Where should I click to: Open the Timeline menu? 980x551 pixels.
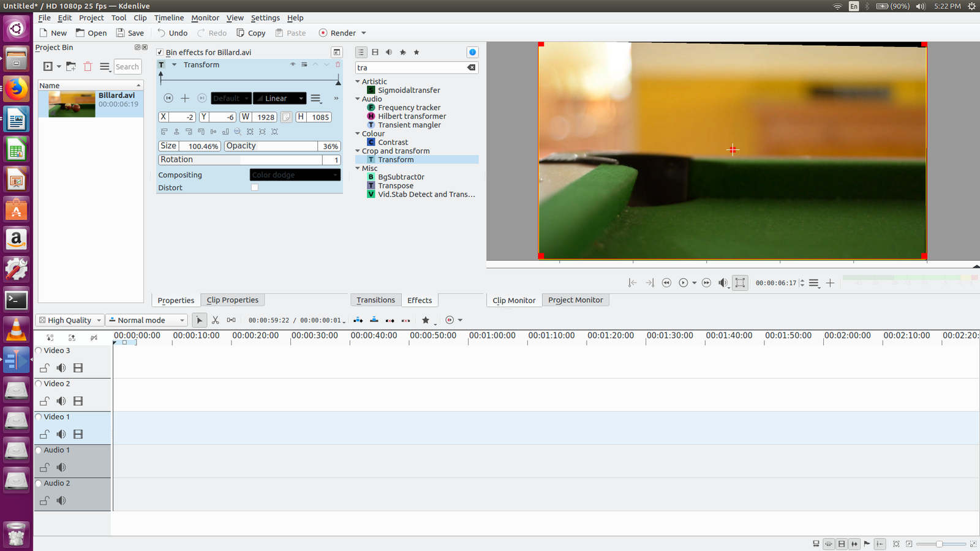coord(168,18)
